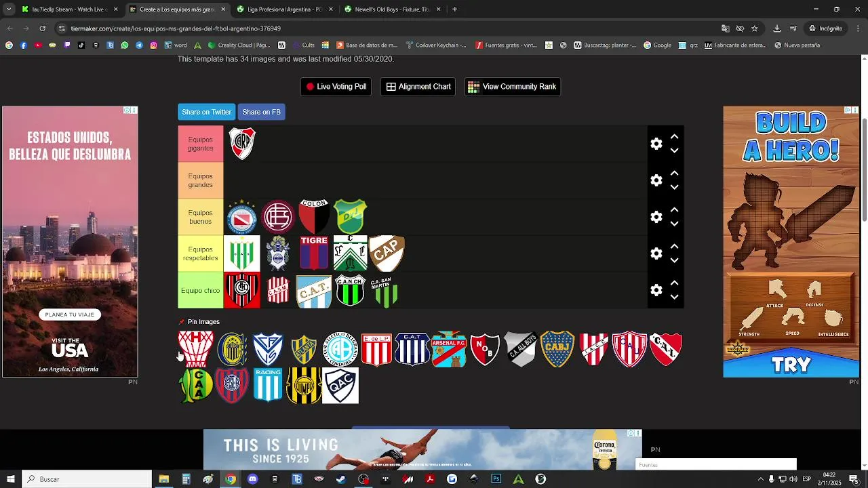Move Equipos respetables row up with arrow
The width and height of the screenshot is (868, 488).
click(x=674, y=246)
